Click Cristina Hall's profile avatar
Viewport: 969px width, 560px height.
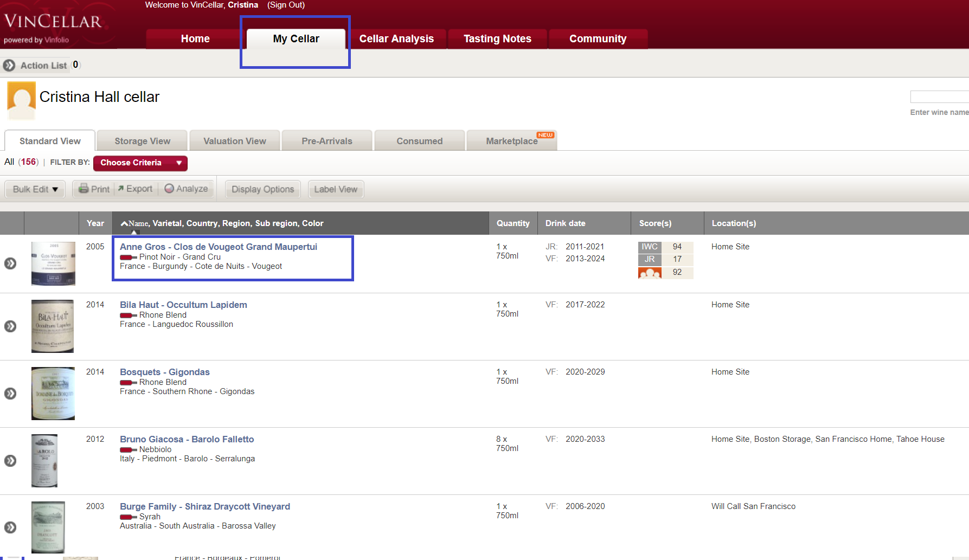pos(22,100)
